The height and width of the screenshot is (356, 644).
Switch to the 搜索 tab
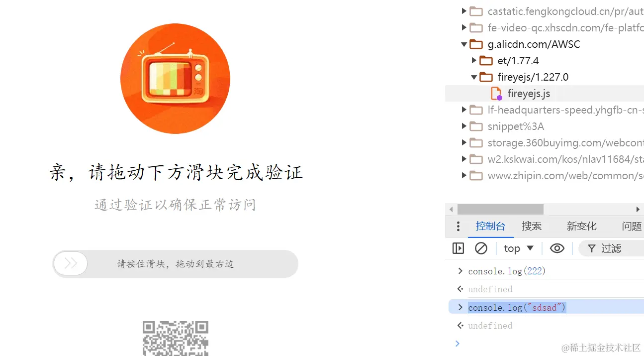(532, 226)
